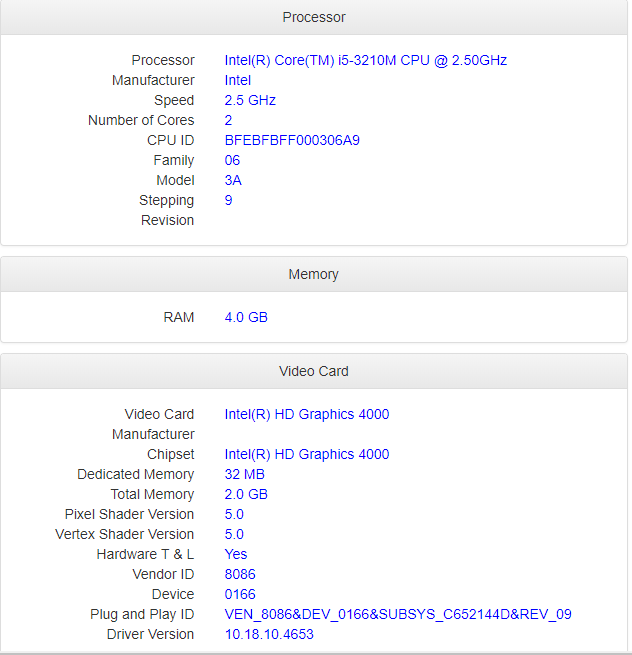Click the 'Stepping' label
This screenshot has height=655, width=632.
[x=167, y=200]
